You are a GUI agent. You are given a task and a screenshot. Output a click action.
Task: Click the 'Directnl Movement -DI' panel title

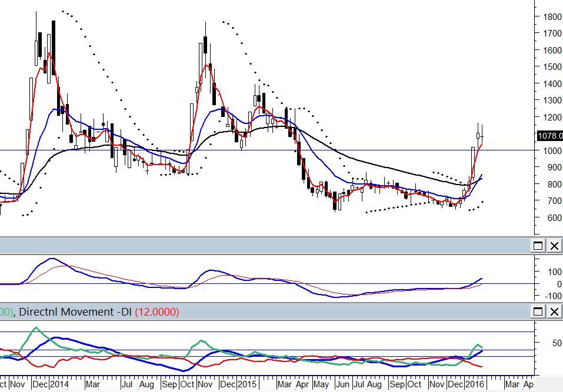75,311
